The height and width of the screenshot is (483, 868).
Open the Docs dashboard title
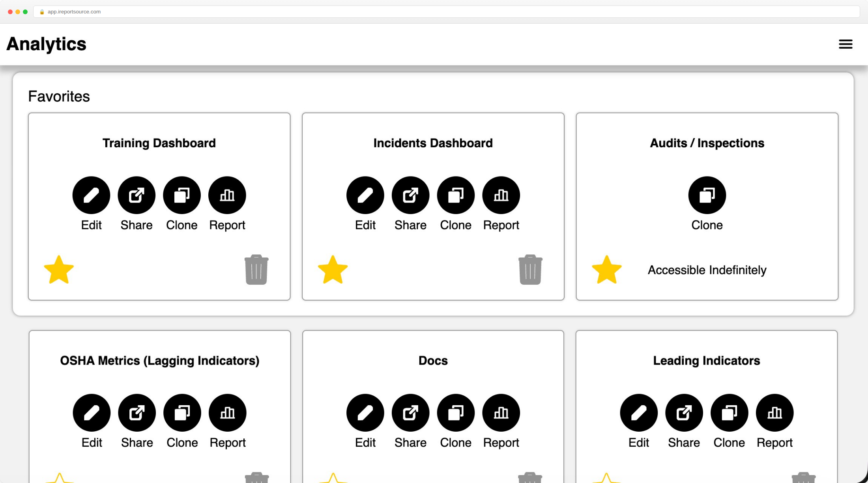point(433,361)
